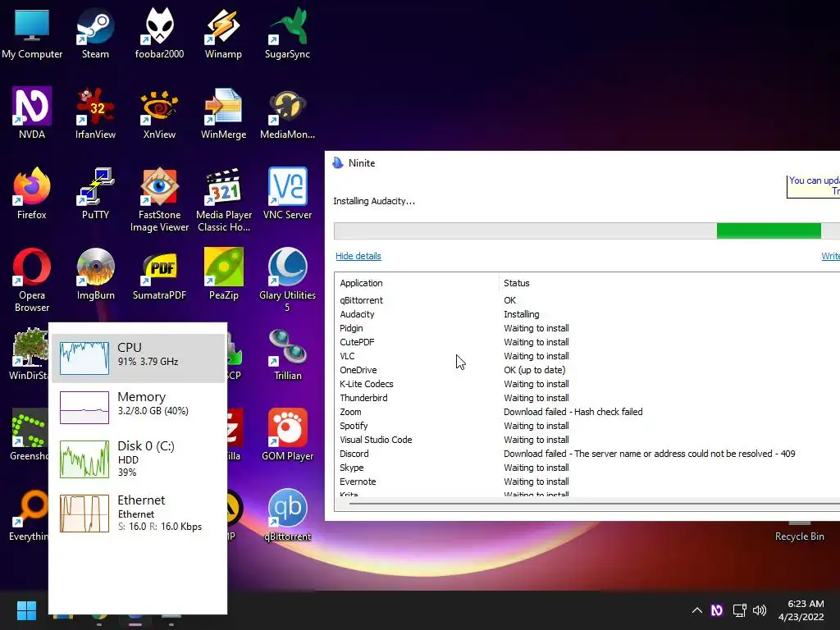
Task: Select the Evernote row
Action: tap(587, 482)
